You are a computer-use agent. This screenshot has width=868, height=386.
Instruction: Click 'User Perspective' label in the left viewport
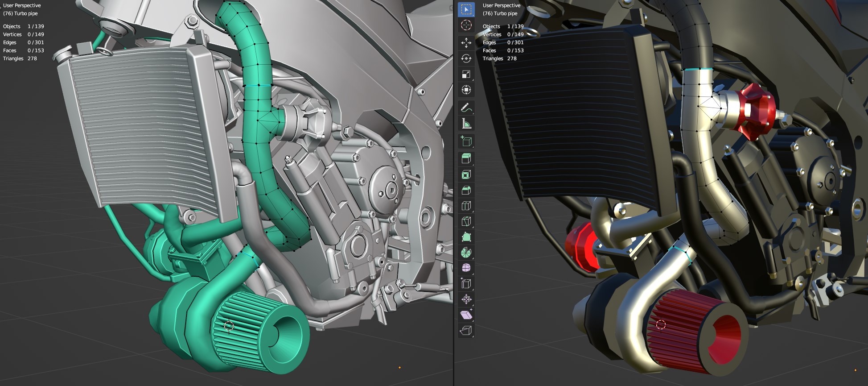pyautogui.click(x=22, y=5)
